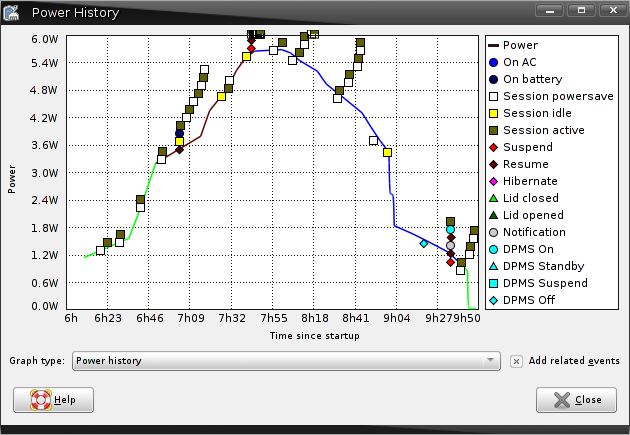
Task: Click the cyan DPMS marker on the graph
Action: click(x=424, y=243)
